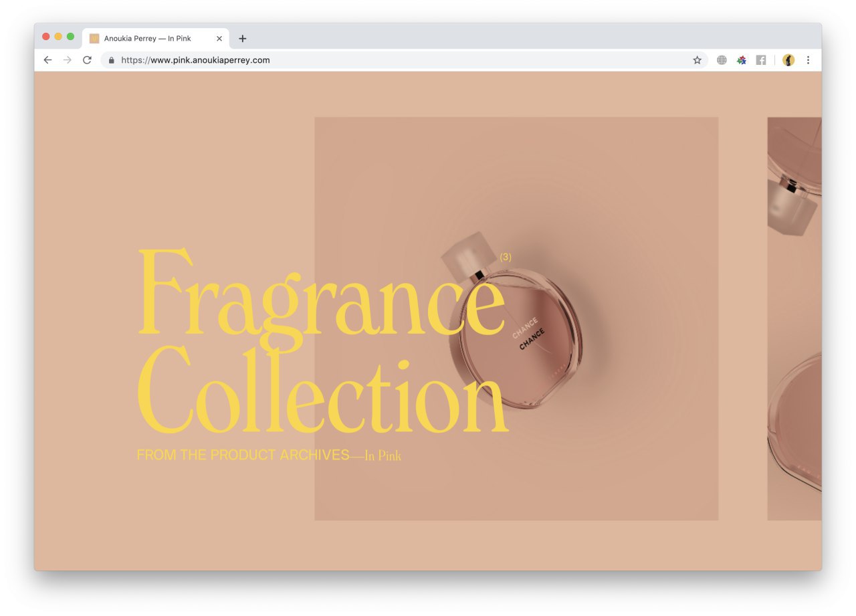Click the (3) item count label
This screenshot has width=856, height=616.
click(506, 257)
